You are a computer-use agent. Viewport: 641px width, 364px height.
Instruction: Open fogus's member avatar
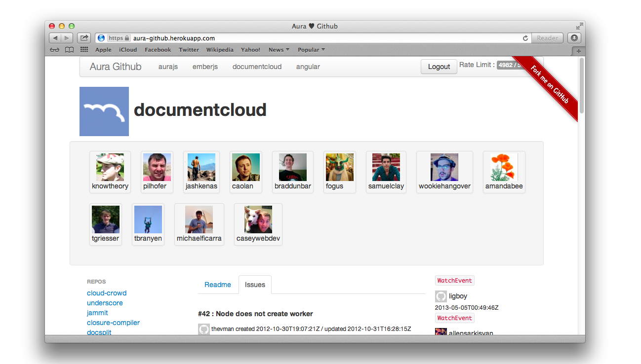pos(340,167)
